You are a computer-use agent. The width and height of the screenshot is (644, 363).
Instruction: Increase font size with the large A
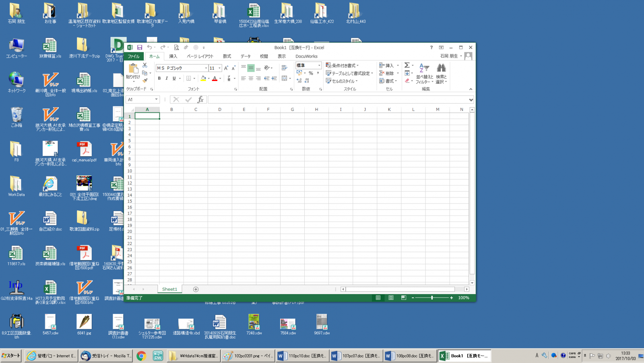tap(226, 68)
